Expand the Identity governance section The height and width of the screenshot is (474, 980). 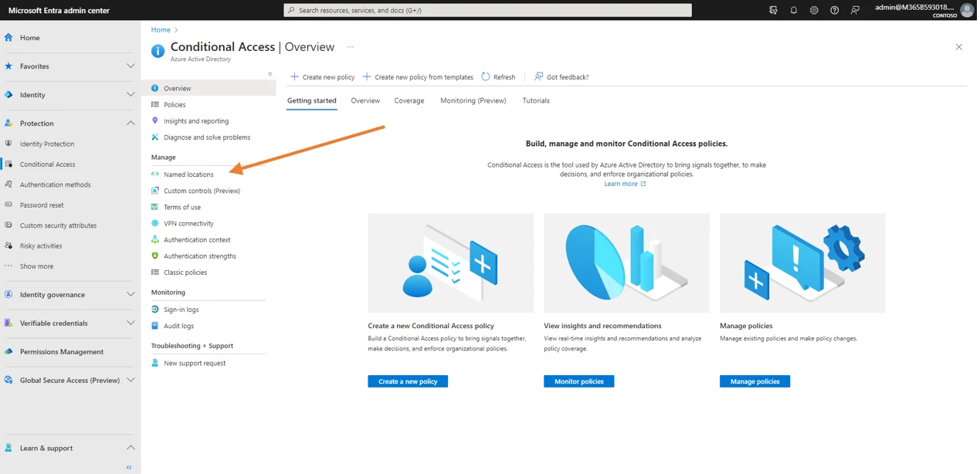[x=131, y=295]
